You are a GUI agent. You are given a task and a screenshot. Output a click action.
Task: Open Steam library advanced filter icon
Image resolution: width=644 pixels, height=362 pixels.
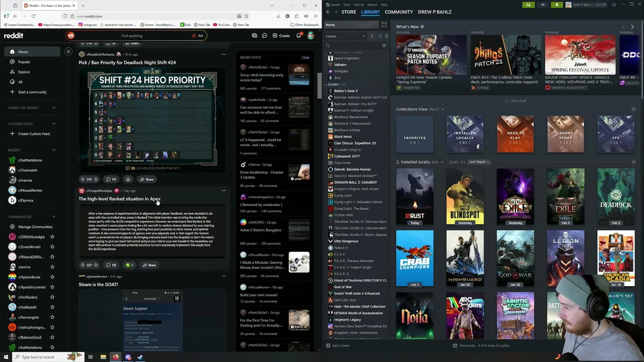[384, 46]
